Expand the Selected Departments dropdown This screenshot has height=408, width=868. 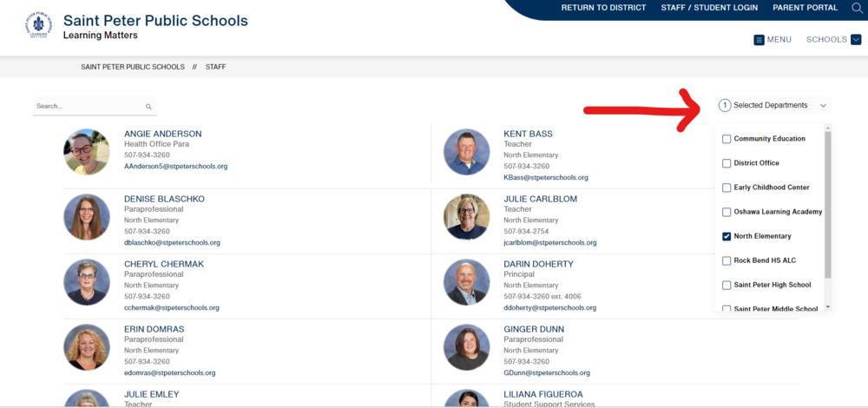(x=773, y=105)
